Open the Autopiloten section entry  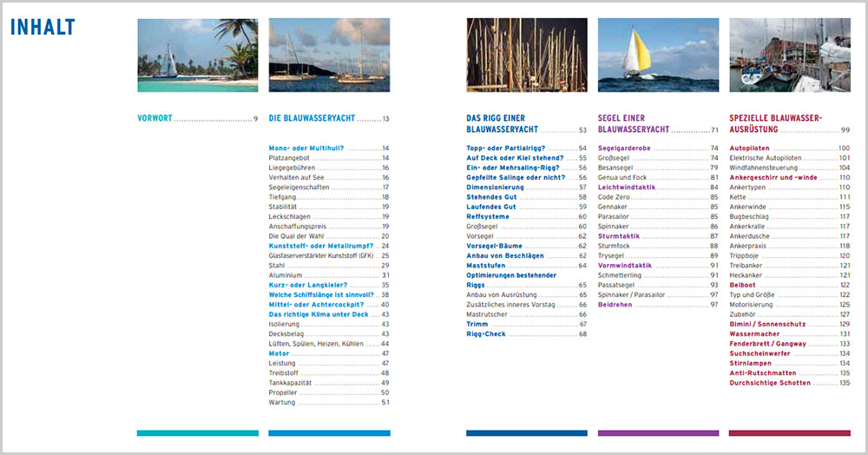(752, 148)
